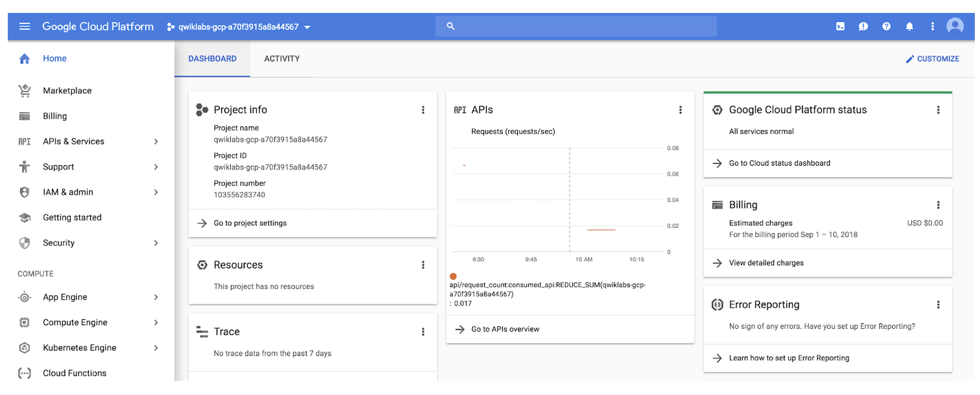Open the user account avatar
The image size is (980, 395).
[x=955, y=27]
